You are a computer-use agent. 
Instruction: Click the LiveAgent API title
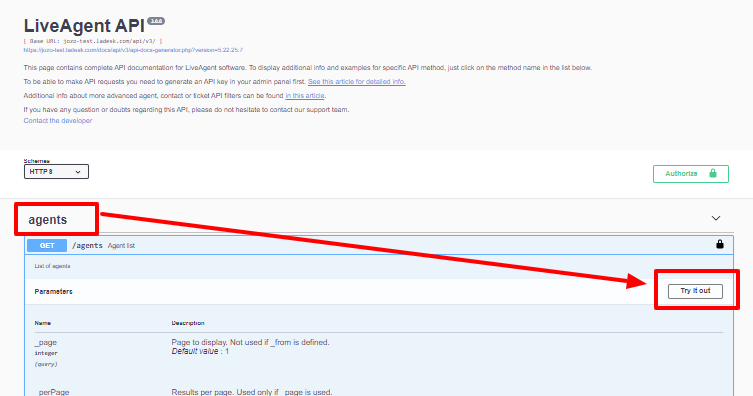tap(84, 26)
